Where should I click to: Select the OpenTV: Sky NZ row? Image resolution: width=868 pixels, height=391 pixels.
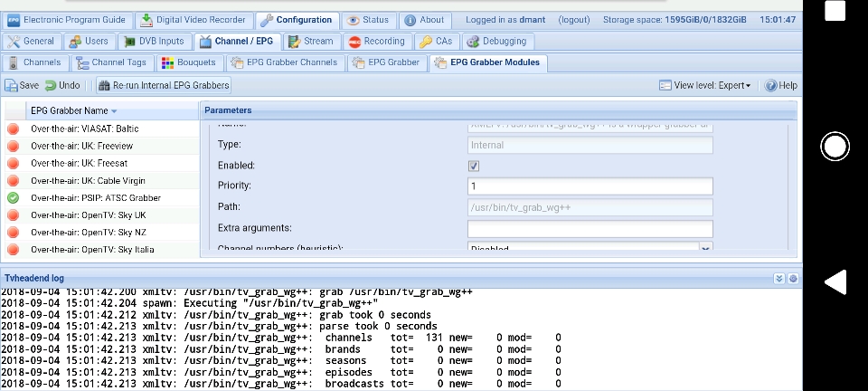point(102,232)
